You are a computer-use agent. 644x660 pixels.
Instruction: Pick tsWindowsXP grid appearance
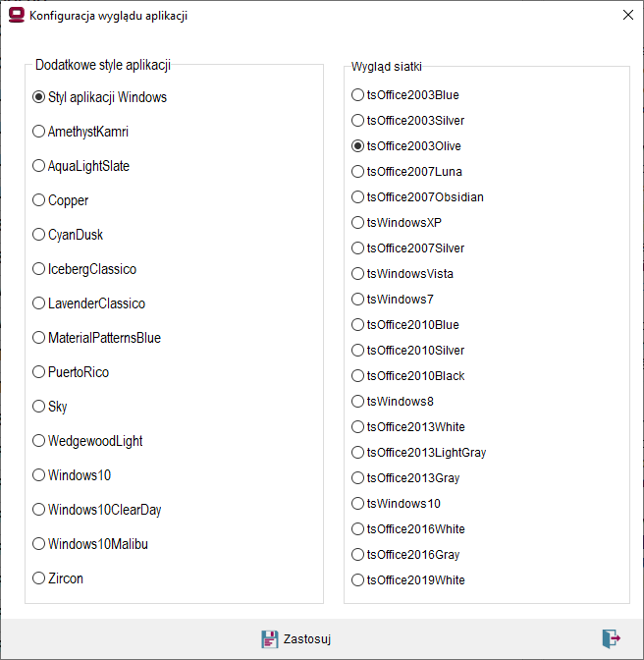pos(397,222)
